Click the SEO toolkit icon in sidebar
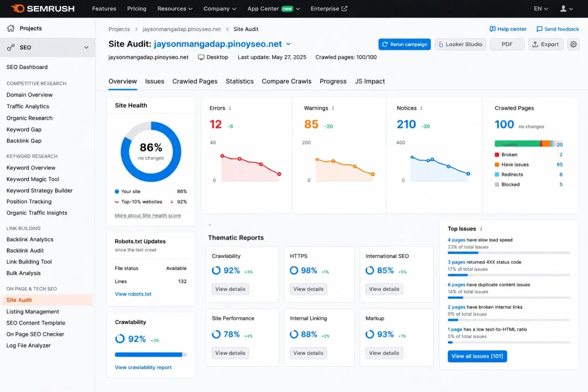The image size is (588, 392). point(11,47)
